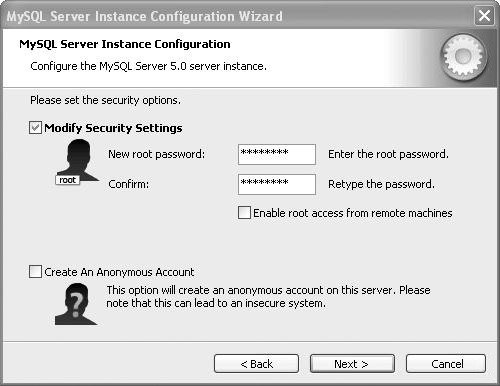This screenshot has width=500, height=386.
Task: Enable root access from remote machines
Action: (x=244, y=212)
